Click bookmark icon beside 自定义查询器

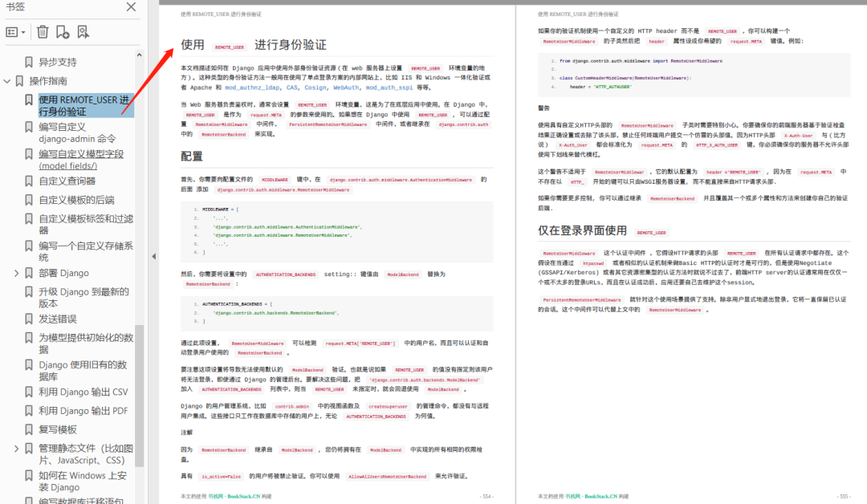click(29, 181)
